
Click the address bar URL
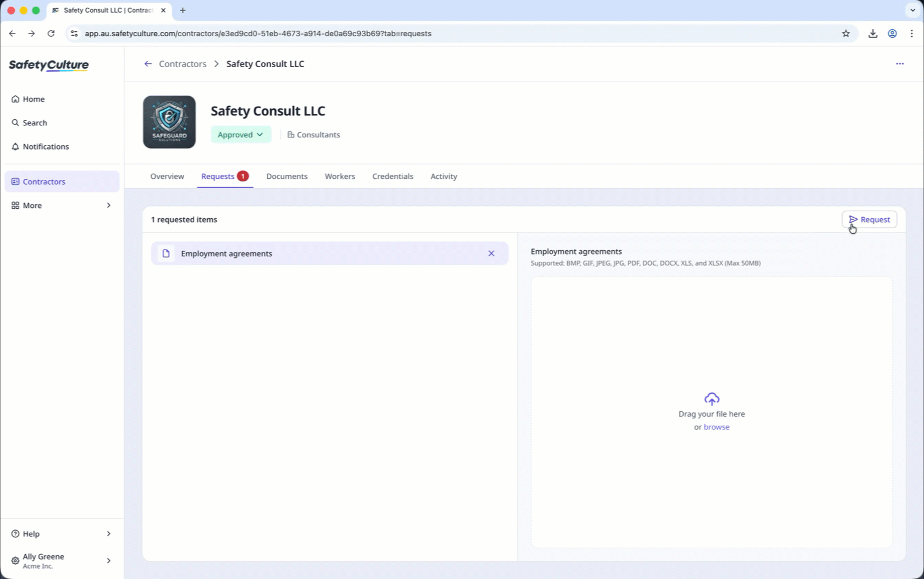click(258, 34)
